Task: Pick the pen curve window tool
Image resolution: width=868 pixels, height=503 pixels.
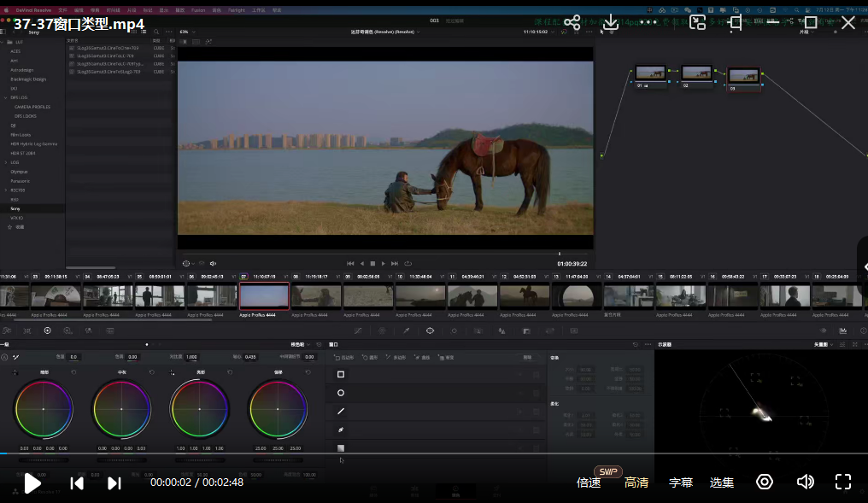Action: coord(341,430)
